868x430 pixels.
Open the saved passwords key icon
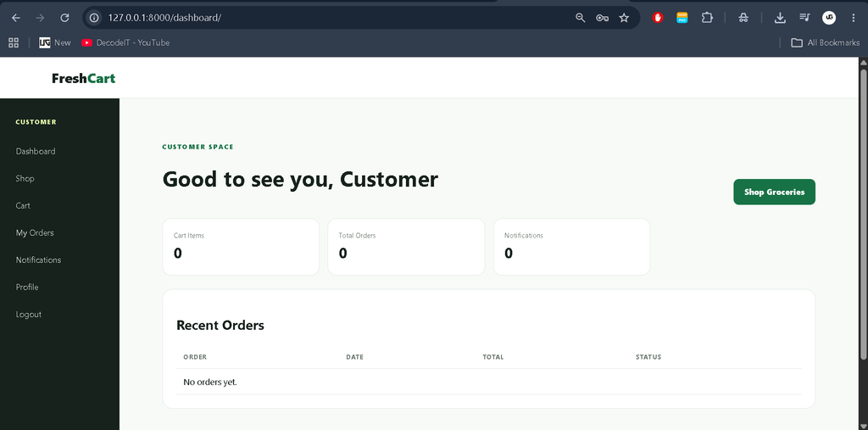pyautogui.click(x=603, y=18)
